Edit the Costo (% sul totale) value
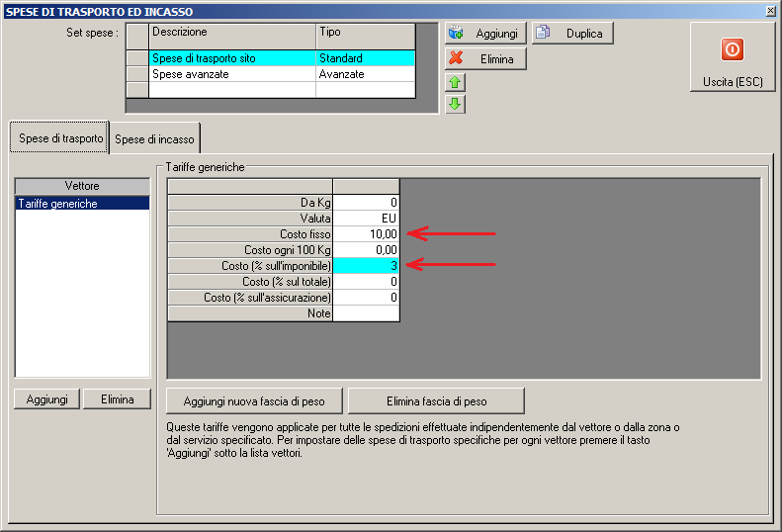Screen dimensions: 782x532 tap(366, 282)
